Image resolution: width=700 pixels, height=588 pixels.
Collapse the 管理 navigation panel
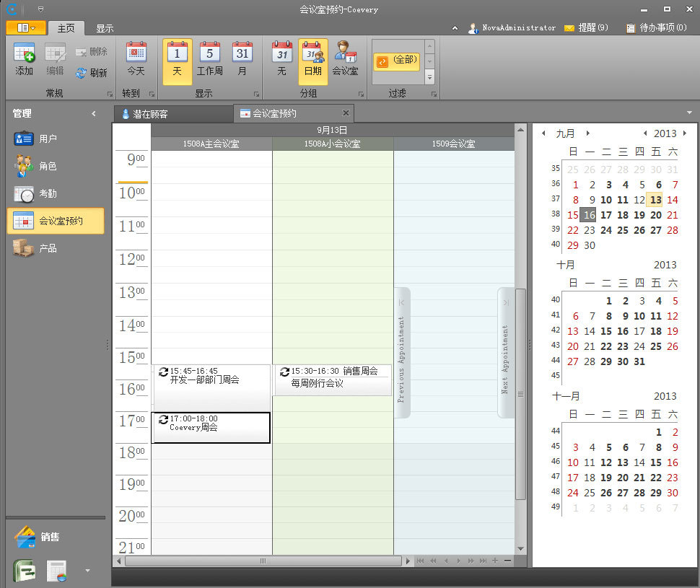click(93, 113)
